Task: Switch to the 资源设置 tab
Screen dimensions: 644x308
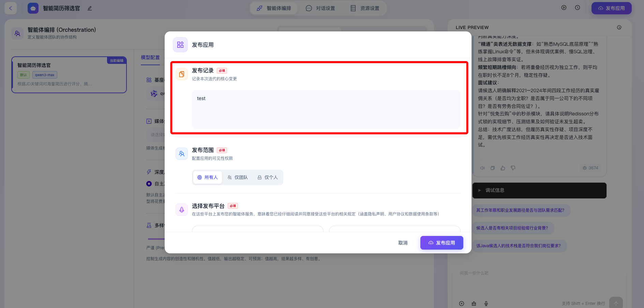Action: 365,8
